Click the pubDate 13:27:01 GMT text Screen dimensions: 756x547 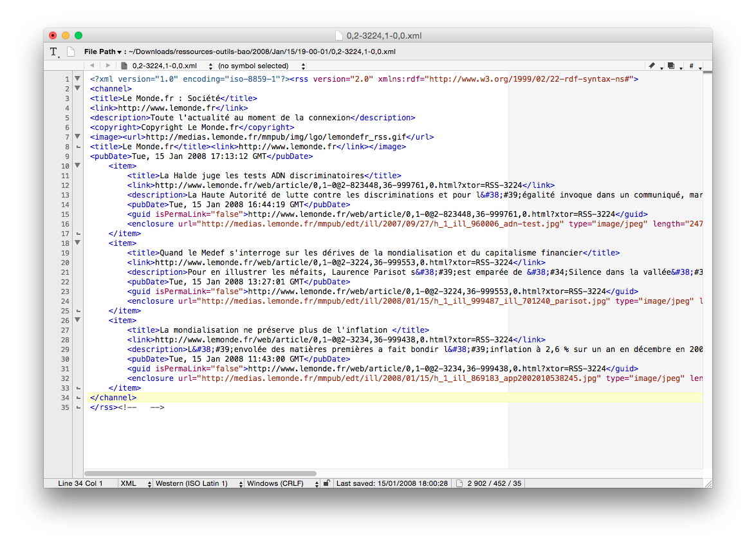click(x=236, y=282)
